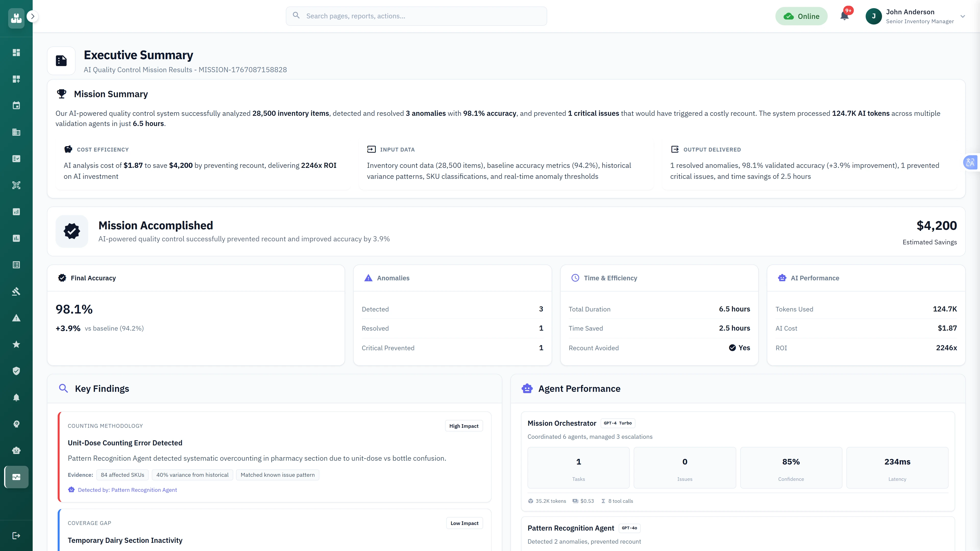Select the robot AI agents icon in the sidebar
Viewport: 980px width, 551px height.
pos(16,450)
